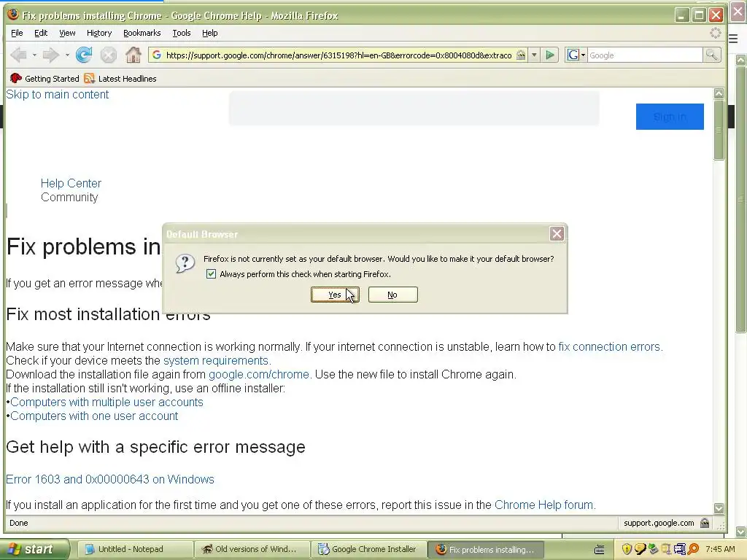Click the green Go arrow button

[x=550, y=55]
